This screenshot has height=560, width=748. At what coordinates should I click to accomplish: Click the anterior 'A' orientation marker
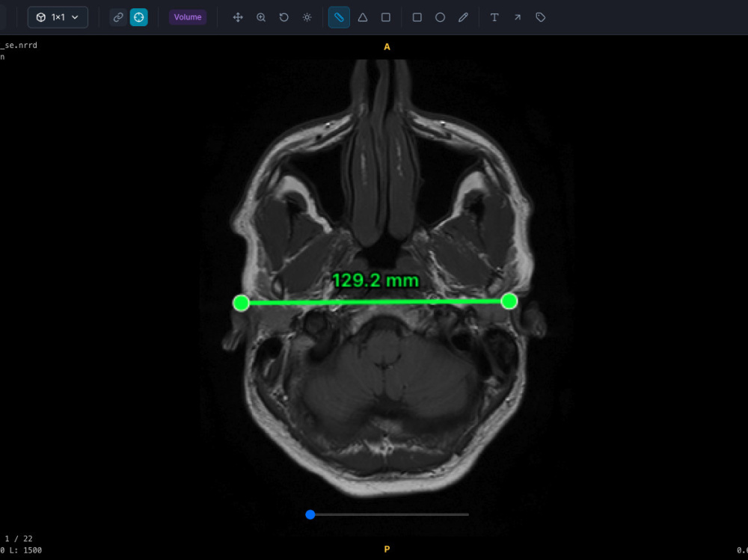pyautogui.click(x=387, y=47)
